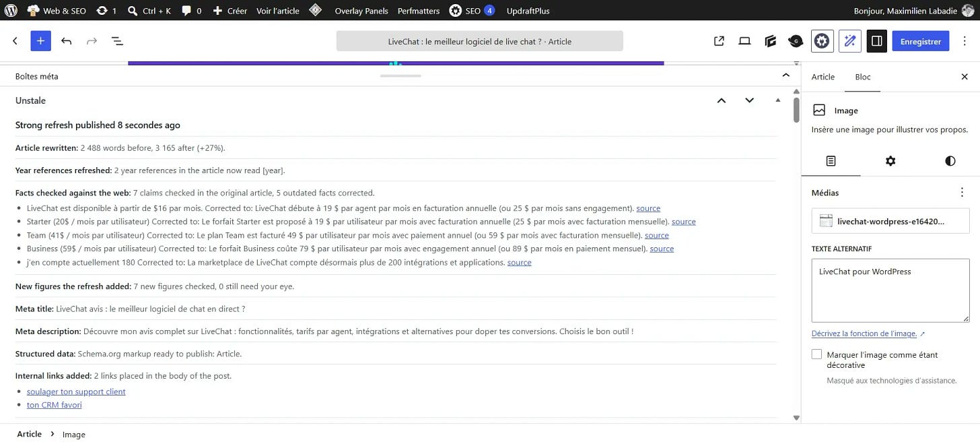Open UpdraftPlus menu

tap(528, 10)
